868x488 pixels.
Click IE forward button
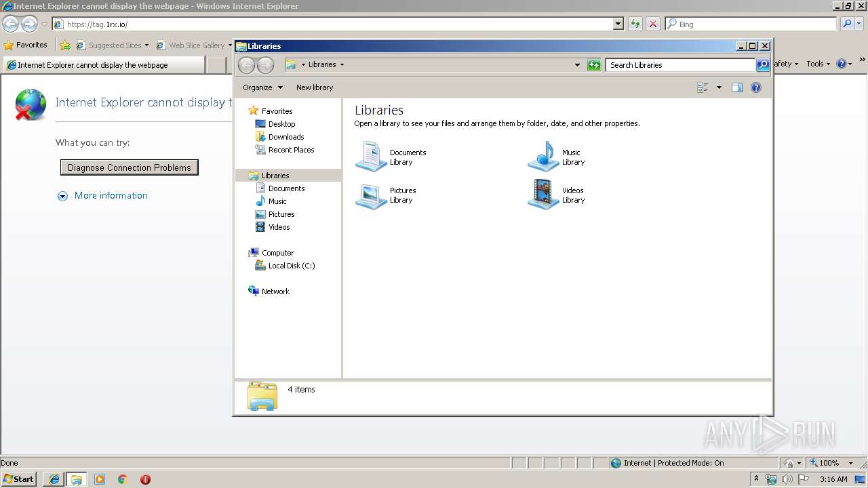tap(29, 24)
